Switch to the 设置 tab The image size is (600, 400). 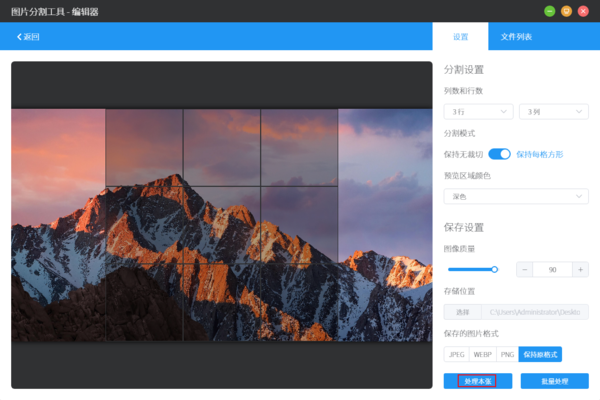coord(460,37)
